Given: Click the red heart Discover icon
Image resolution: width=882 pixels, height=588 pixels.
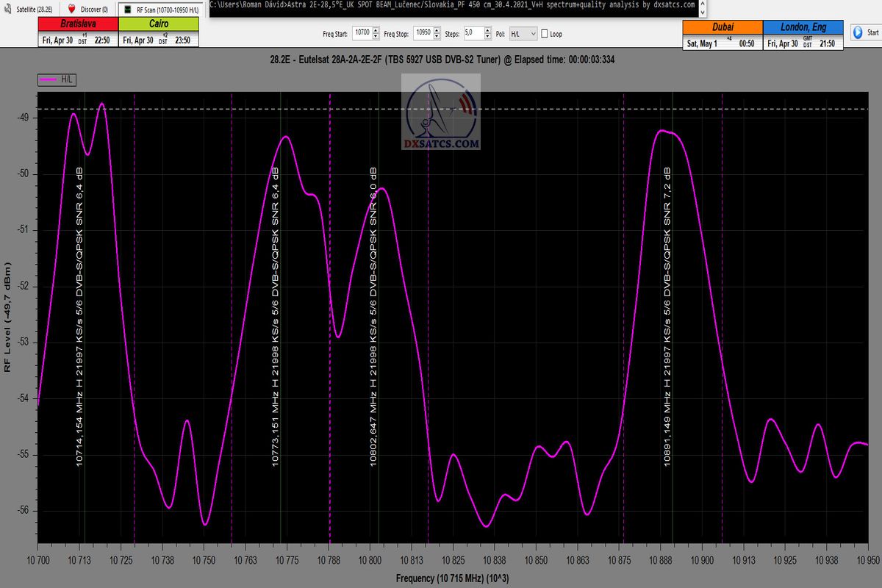Looking at the screenshot, I should 72,10.
